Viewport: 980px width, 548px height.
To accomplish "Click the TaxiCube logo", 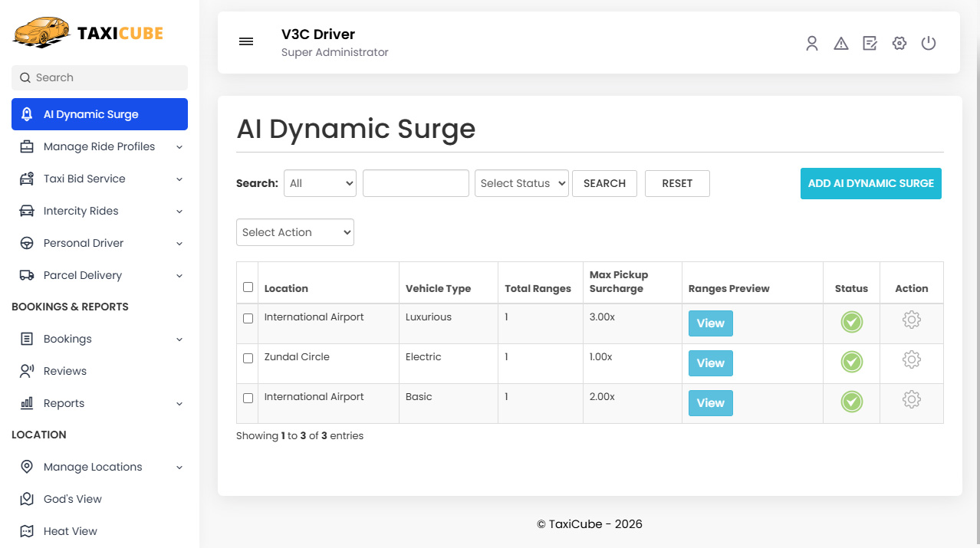I will (x=87, y=32).
